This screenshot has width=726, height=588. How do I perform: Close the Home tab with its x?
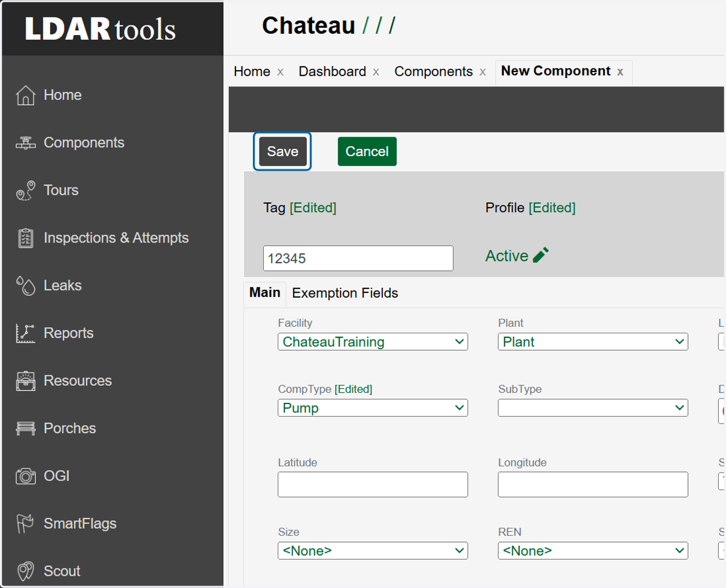coord(280,72)
